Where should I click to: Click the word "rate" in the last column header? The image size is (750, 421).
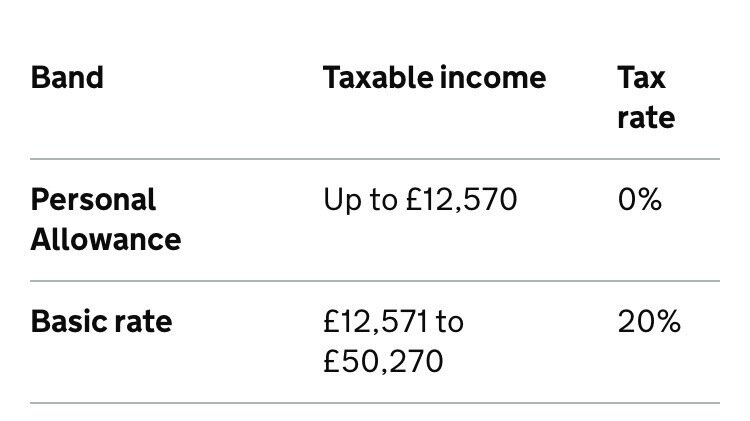pyautogui.click(x=646, y=118)
